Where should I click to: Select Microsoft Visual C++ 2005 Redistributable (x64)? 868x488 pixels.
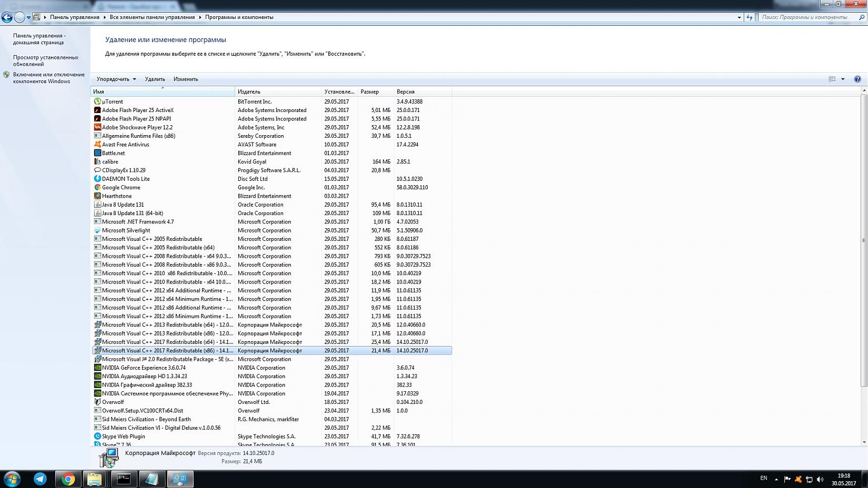(271, 247)
